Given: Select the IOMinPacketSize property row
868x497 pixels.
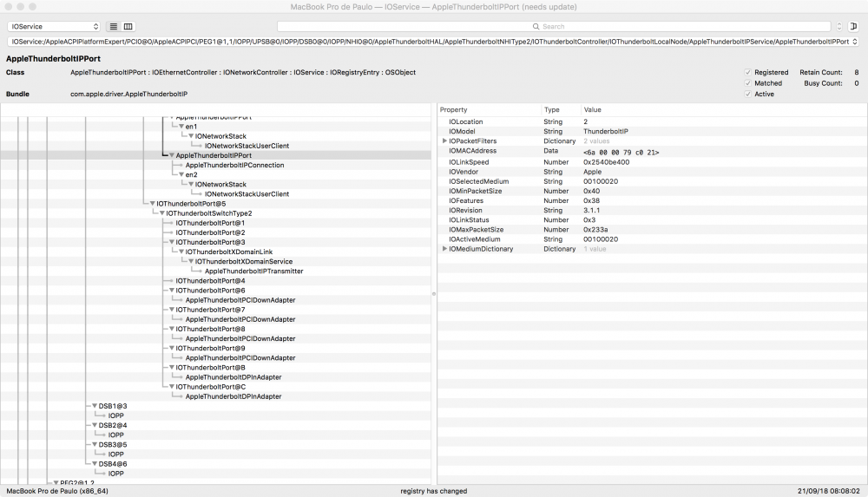Looking at the screenshot, I should click(x=652, y=192).
